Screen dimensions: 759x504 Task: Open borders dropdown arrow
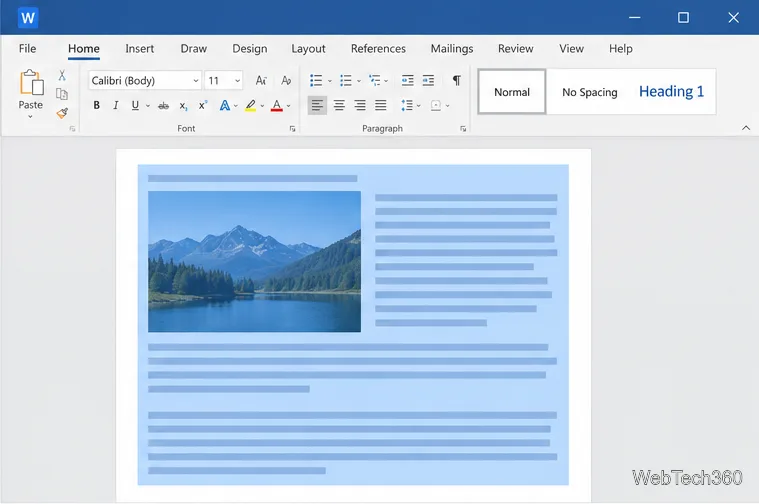coord(447,106)
